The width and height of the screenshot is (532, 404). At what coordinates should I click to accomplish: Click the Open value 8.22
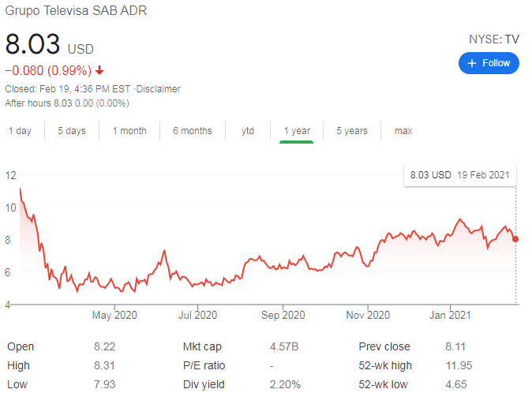point(104,346)
